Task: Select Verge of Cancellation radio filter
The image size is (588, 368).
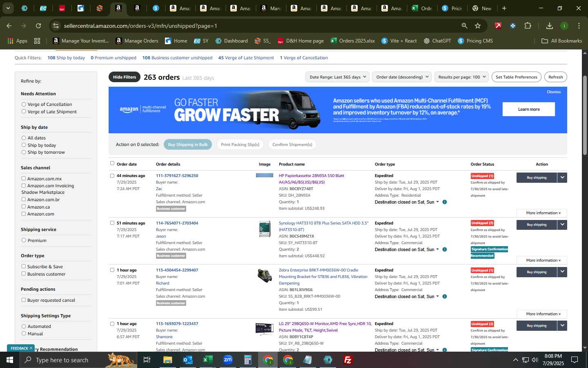Action: click(24, 104)
